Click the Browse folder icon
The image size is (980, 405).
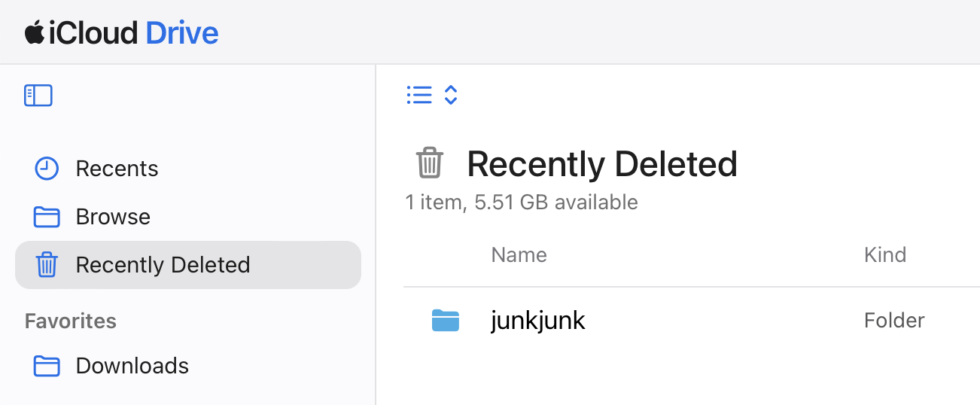tap(47, 217)
